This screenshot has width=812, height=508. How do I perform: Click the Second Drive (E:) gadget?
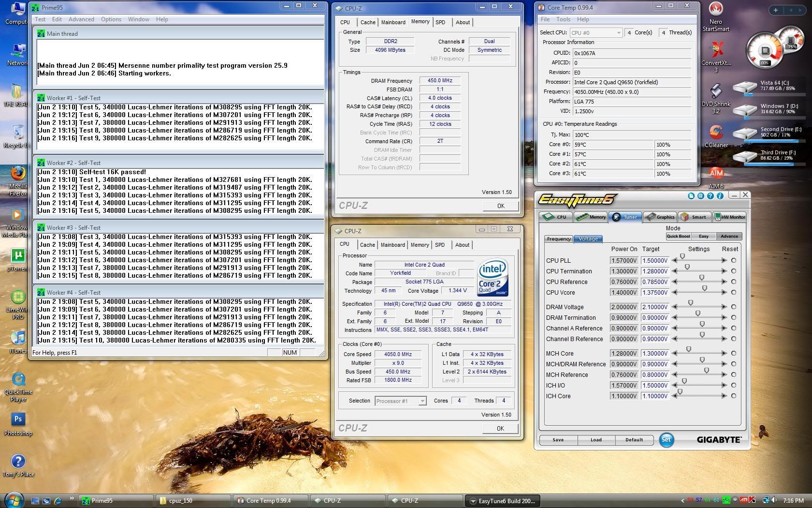(x=768, y=133)
